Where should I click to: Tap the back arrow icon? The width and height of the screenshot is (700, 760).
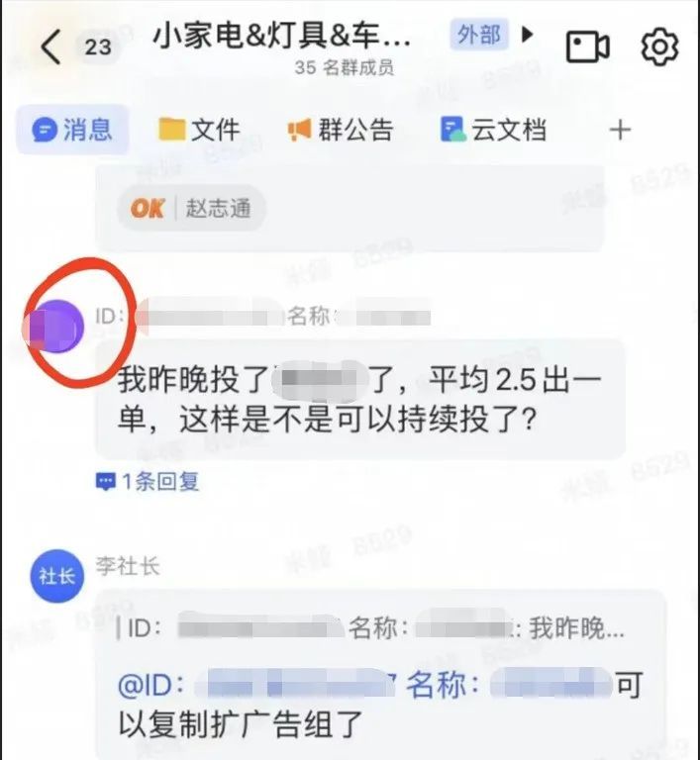pyautogui.click(x=50, y=47)
